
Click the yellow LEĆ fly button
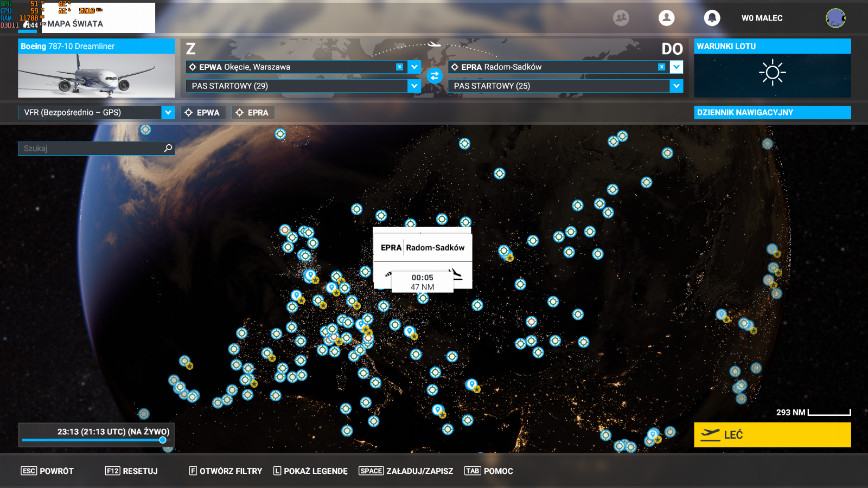point(773,435)
